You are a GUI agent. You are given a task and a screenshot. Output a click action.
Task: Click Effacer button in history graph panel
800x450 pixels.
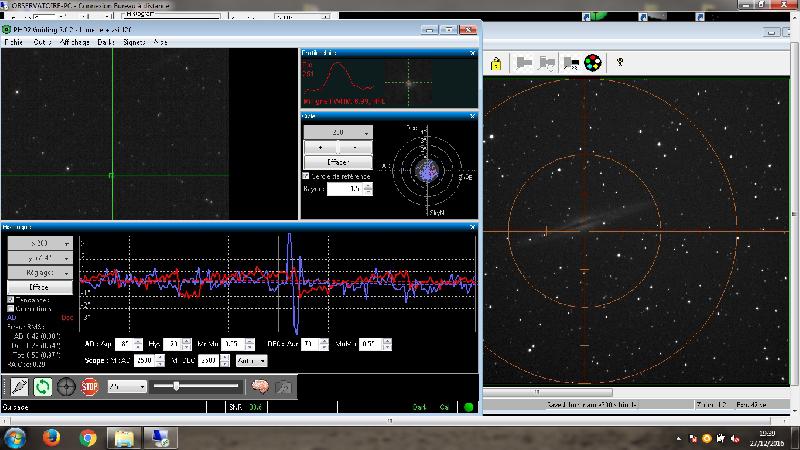(x=40, y=286)
